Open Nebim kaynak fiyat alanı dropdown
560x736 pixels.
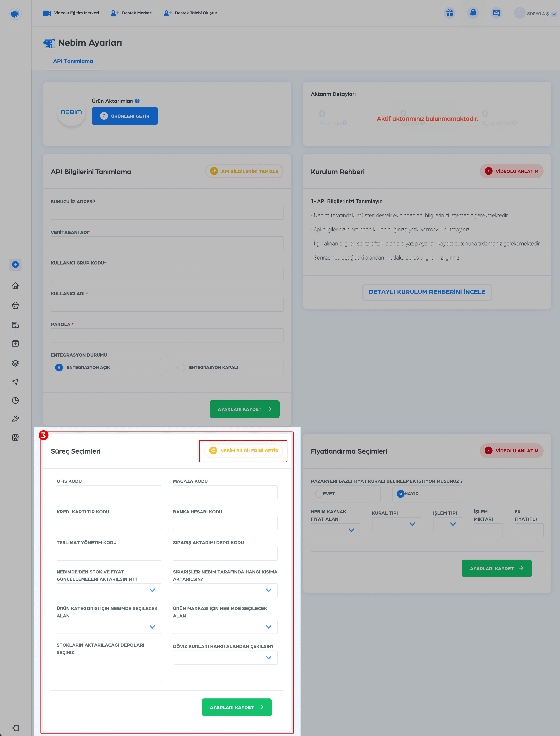tap(335, 530)
